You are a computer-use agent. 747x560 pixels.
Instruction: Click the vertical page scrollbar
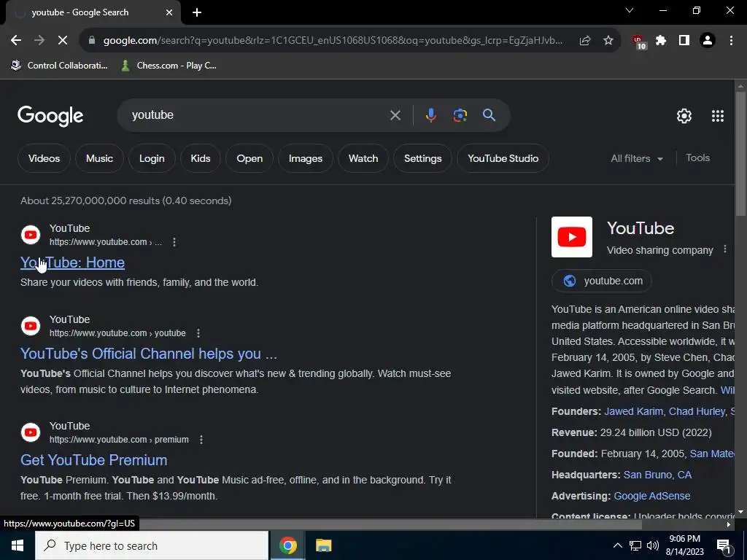(x=740, y=152)
